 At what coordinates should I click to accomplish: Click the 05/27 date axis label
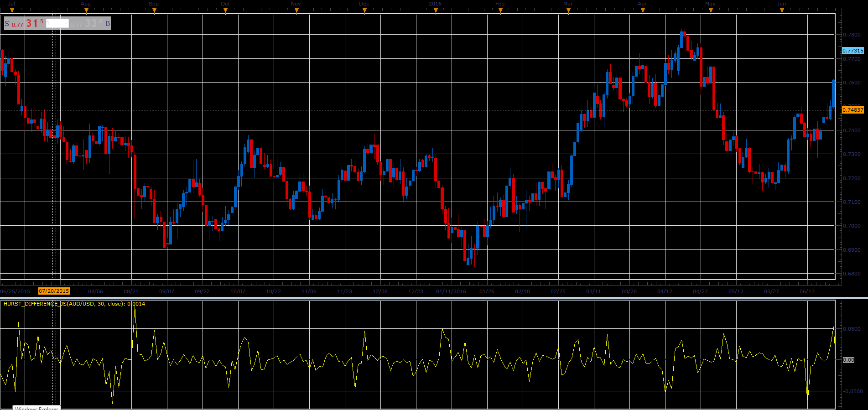(x=771, y=291)
